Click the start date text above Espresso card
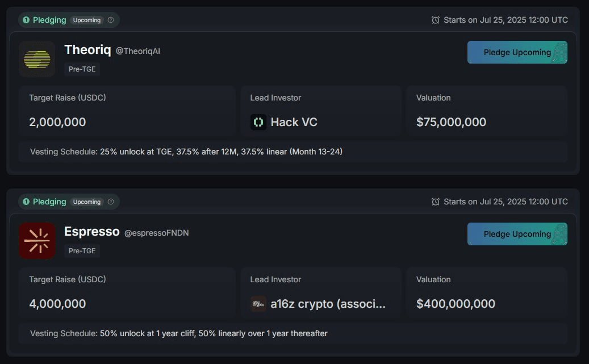 tap(506, 202)
